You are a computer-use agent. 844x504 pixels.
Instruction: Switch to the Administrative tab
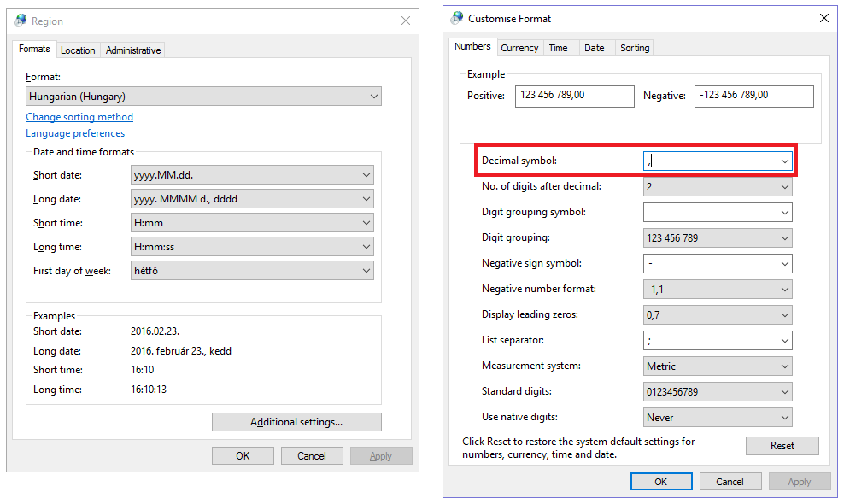coord(133,50)
